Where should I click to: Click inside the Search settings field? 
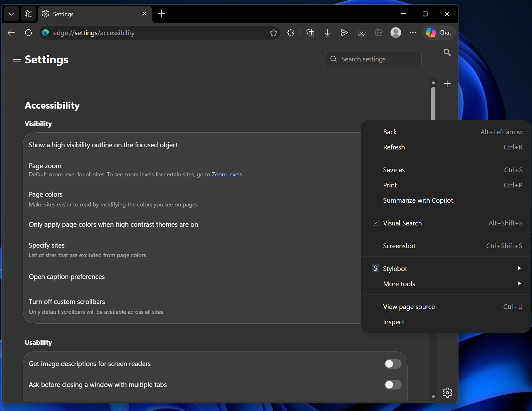[373, 59]
